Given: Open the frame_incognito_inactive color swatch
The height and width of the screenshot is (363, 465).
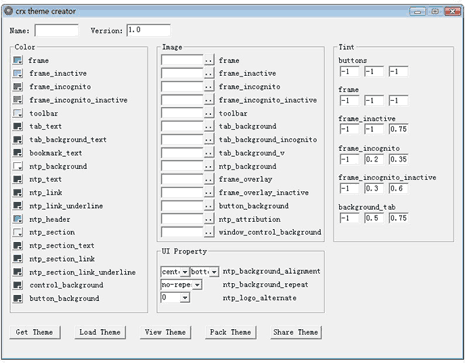Looking at the screenshot, I should [18, 100].
